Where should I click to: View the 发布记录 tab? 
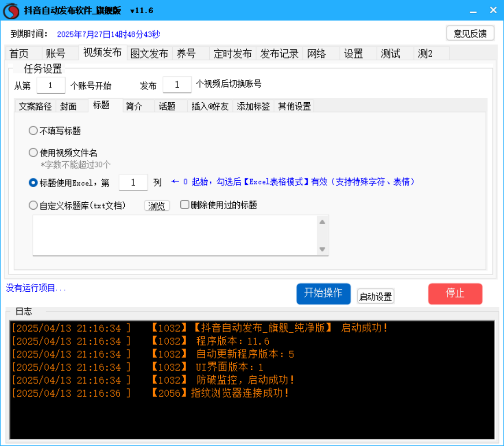pos(279,53)
